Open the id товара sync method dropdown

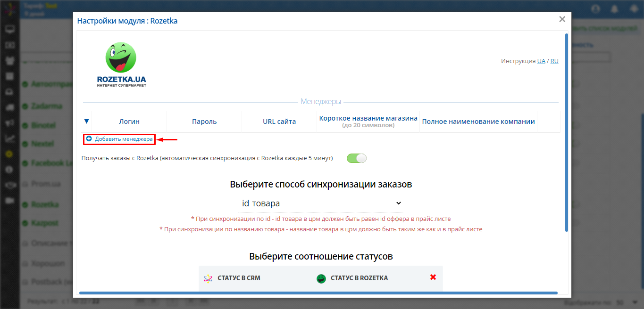pos(322,203)
